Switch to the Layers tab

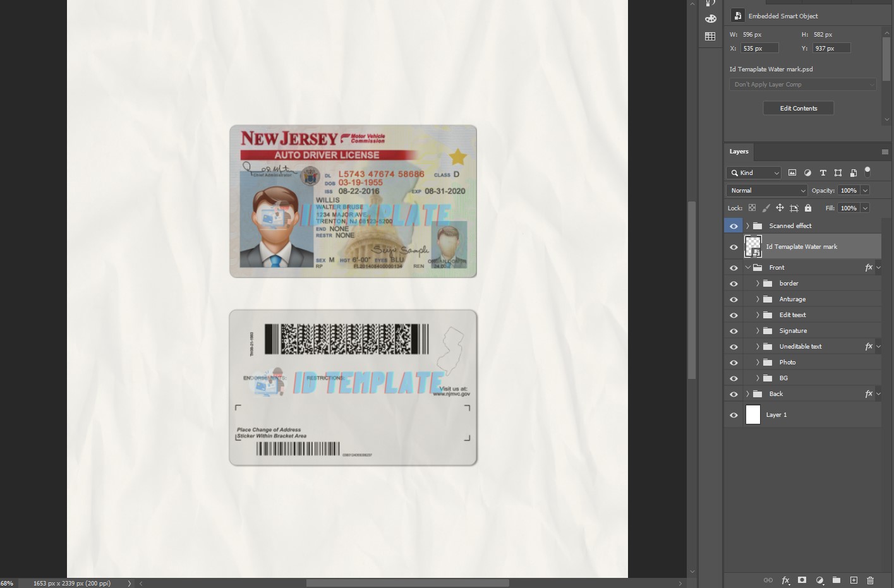[x=739, y=152]
